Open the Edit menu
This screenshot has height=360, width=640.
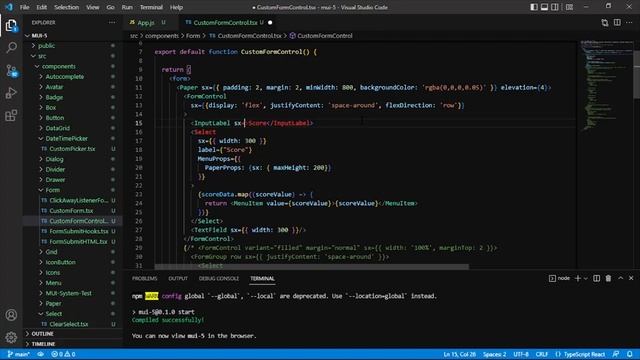tap(41, 7)
